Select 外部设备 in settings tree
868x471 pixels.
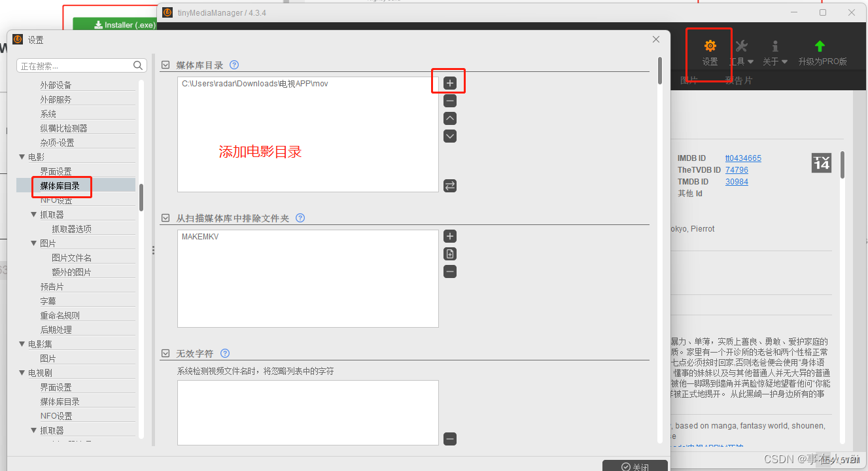pos(56,85)
